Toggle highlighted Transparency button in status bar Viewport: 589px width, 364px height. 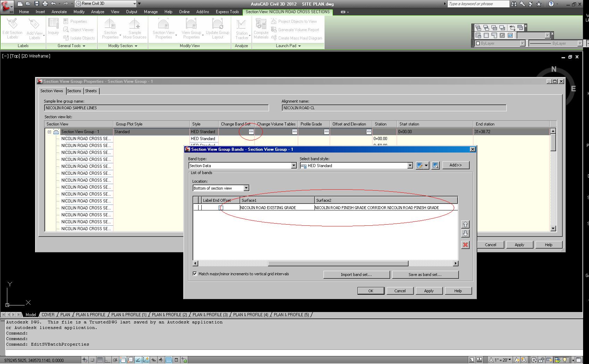168,360
